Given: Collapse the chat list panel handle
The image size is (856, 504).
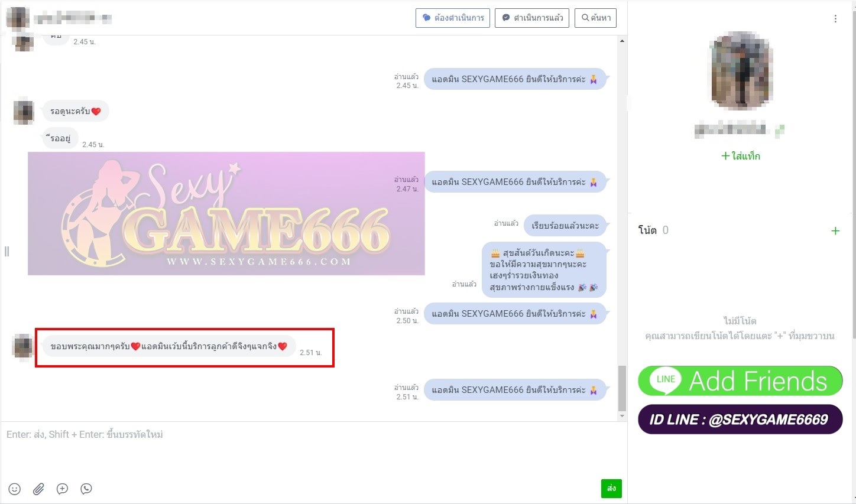Looking at the screenshot, I should pos(7,252).
